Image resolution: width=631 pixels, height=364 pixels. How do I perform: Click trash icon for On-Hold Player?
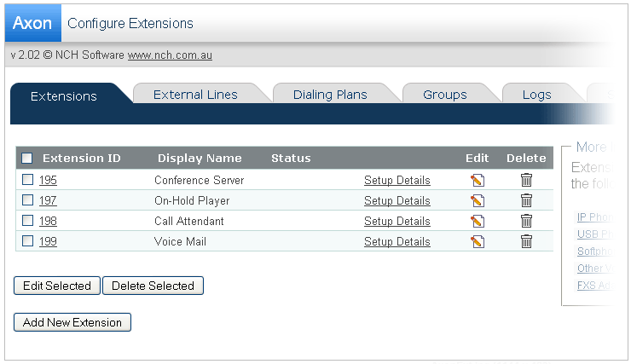pyautogui.click(x=526, y=200)
